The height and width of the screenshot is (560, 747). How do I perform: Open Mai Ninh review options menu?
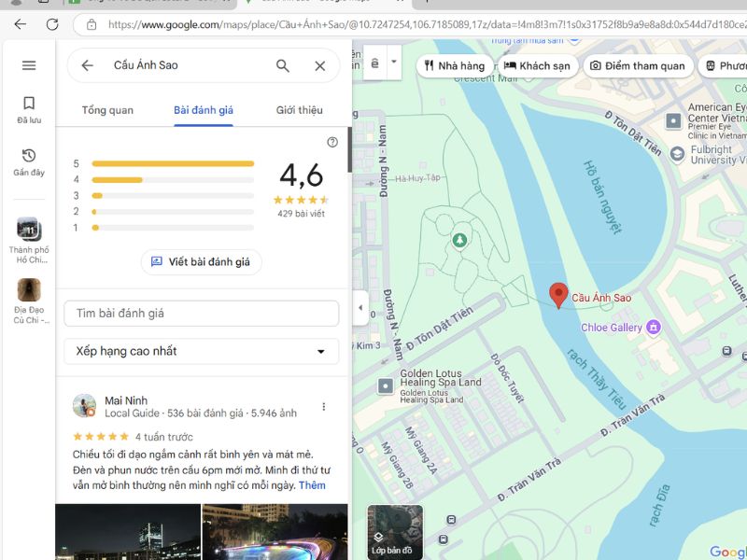coord(324,406)
